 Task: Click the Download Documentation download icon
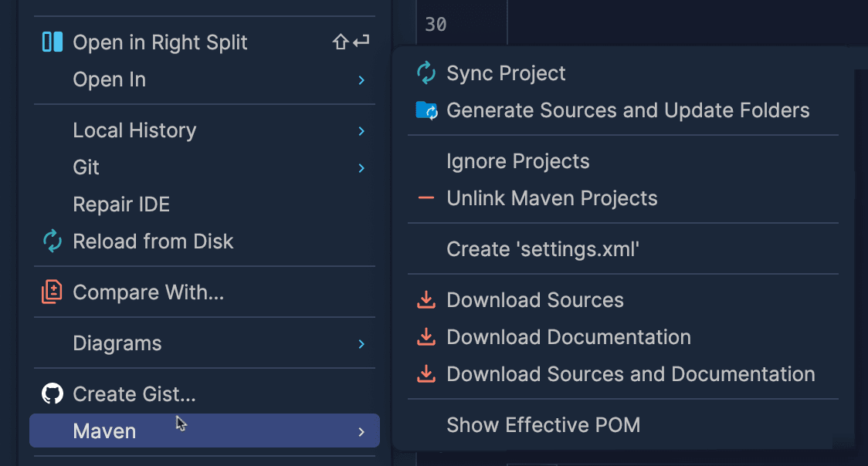426,336
